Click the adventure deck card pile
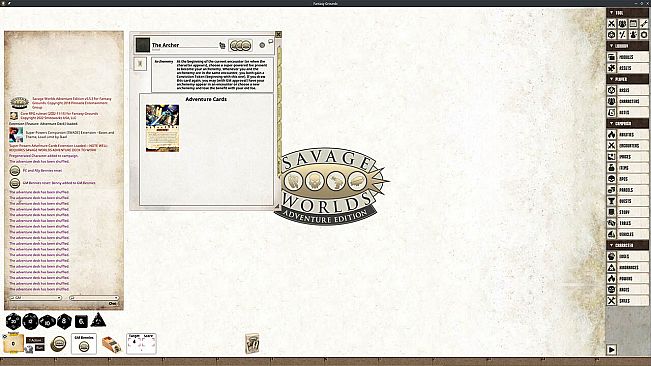Viewport: 651px width, 366px height. (252, 344)
